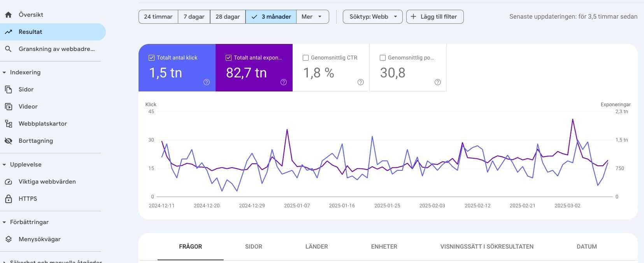Open the Menysökvägar layers icon
Image resolution: width=644 pixels, height=263 pixels.
click(x=8, y=239)
